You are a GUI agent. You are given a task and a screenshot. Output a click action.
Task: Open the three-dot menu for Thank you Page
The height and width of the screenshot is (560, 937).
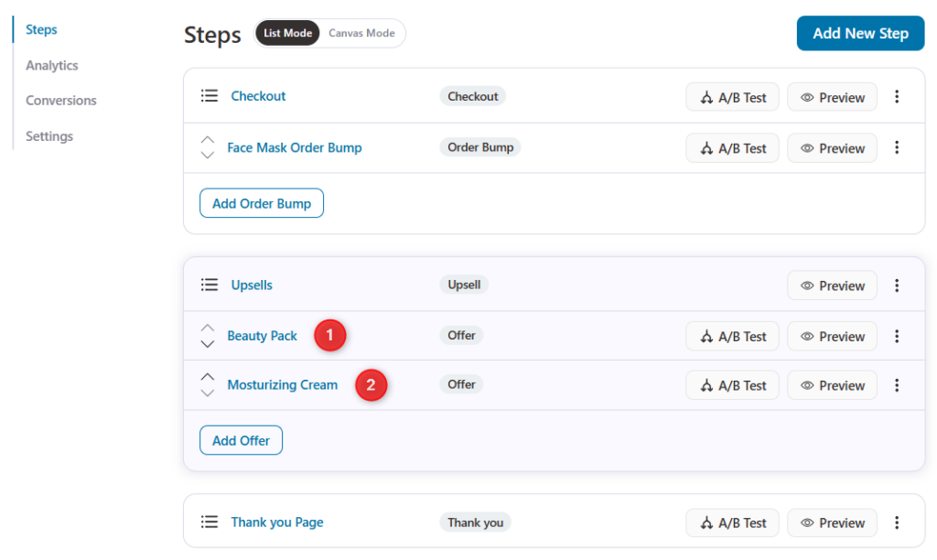[x=897, y=523]
